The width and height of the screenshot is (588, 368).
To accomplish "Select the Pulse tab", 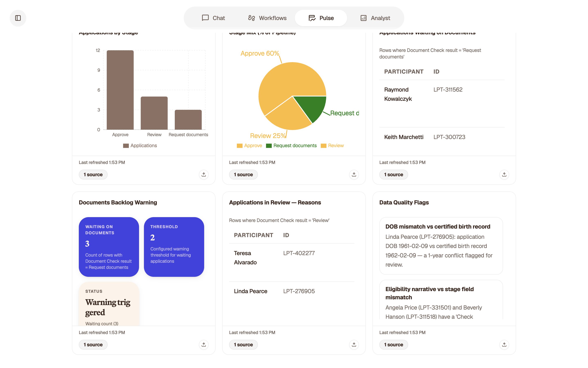I will tap(321, 18).
